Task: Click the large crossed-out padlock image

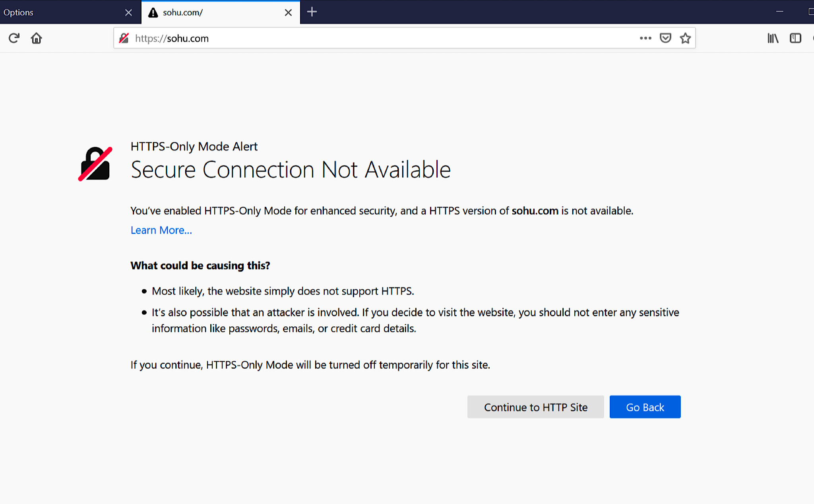Action: coord(95,164)
